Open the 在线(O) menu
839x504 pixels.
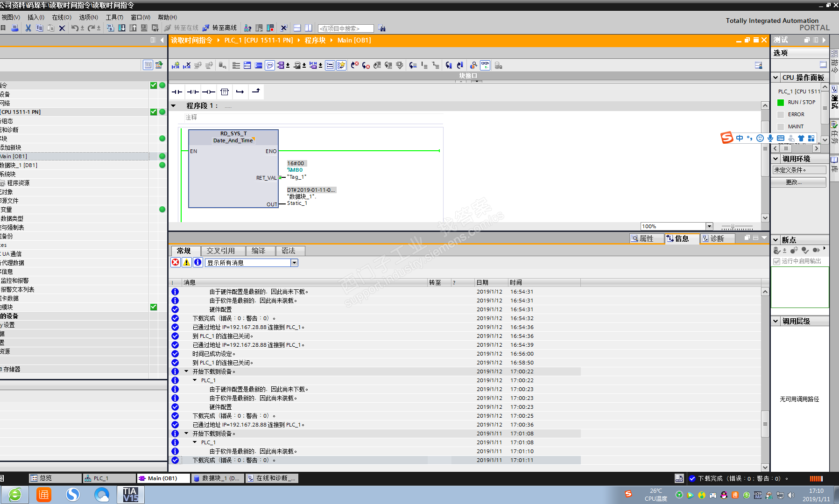pyautogui.click(x=62, y=17)
